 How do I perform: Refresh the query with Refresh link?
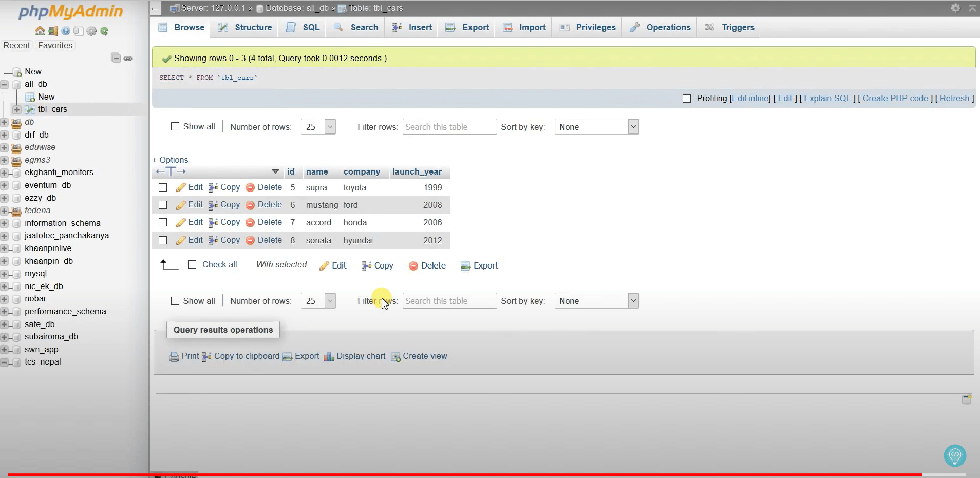pyautogui.click(x=956, y=98)
